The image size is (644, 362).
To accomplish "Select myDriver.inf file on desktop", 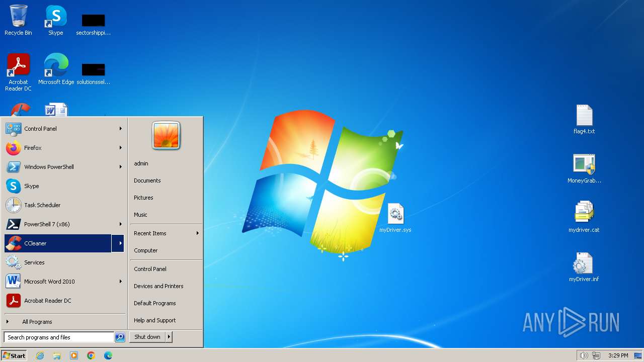I will coord(584,267).
